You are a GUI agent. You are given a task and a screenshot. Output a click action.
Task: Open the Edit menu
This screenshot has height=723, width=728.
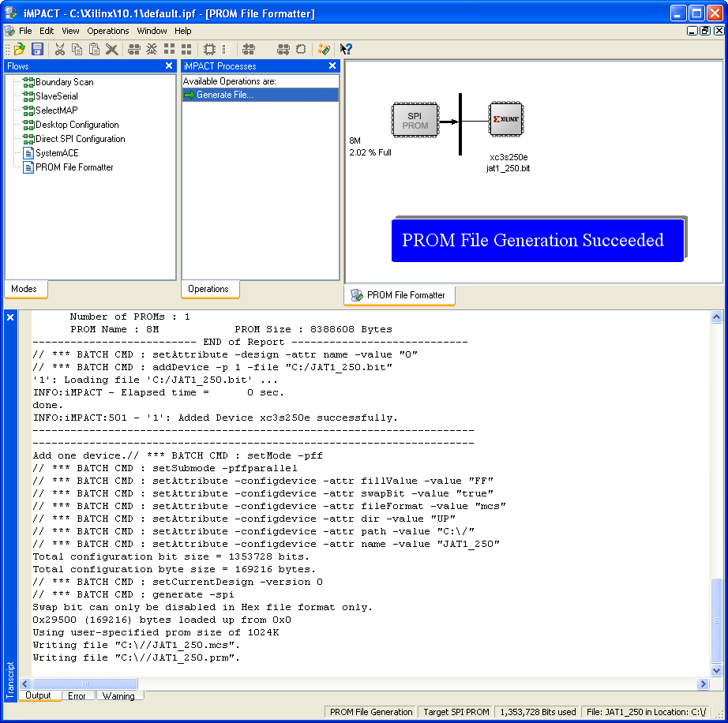point(47,31)
